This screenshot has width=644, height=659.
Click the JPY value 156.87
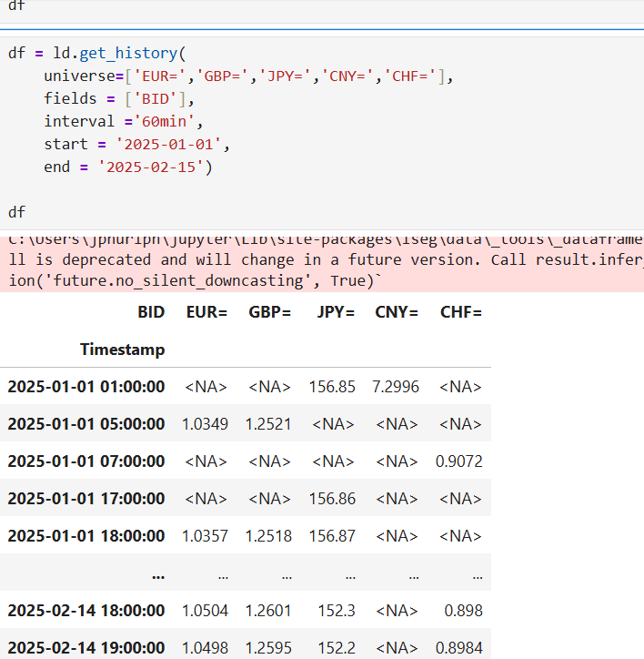[x=332, y=536]
